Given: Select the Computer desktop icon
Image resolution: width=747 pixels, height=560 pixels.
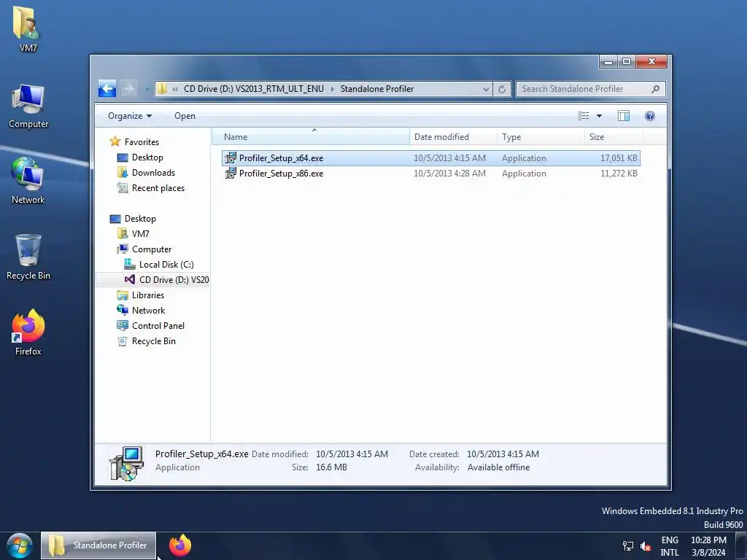Looking at the screenshot, I should [28, 106].
